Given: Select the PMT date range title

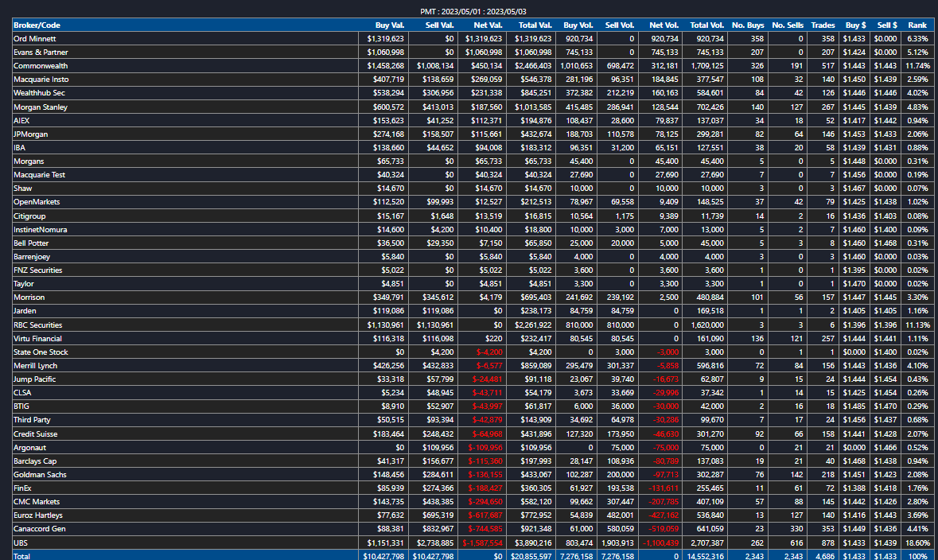Looking at the screenshot, I should coord(473,11).
